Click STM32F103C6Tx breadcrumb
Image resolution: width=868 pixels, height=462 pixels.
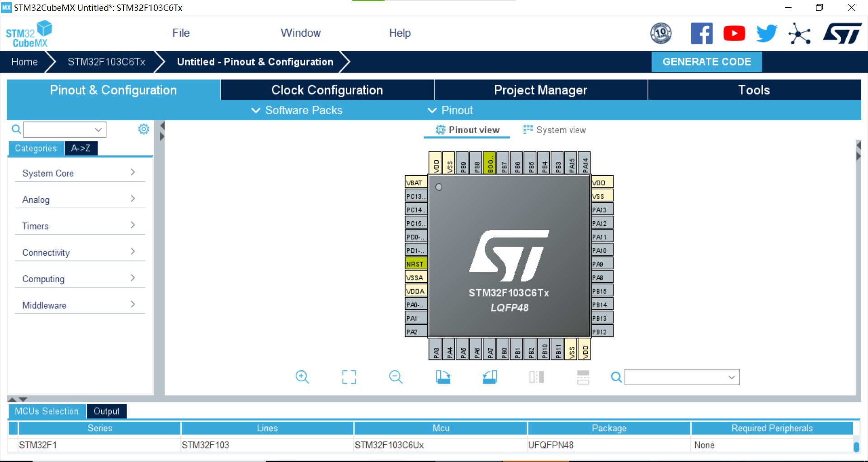pyautogui.click(x=107, y=62)
